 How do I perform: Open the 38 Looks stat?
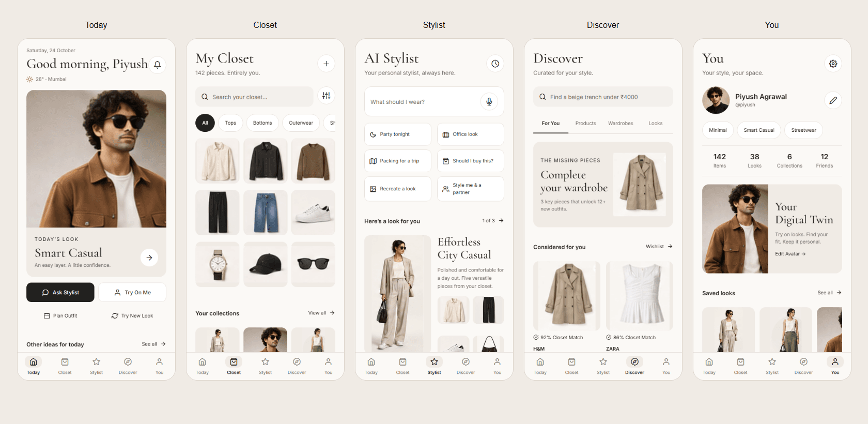point(754,160)
